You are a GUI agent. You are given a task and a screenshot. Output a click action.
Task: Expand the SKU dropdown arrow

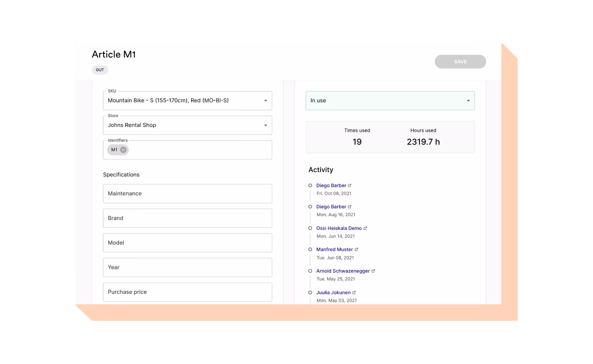(265, 101)
